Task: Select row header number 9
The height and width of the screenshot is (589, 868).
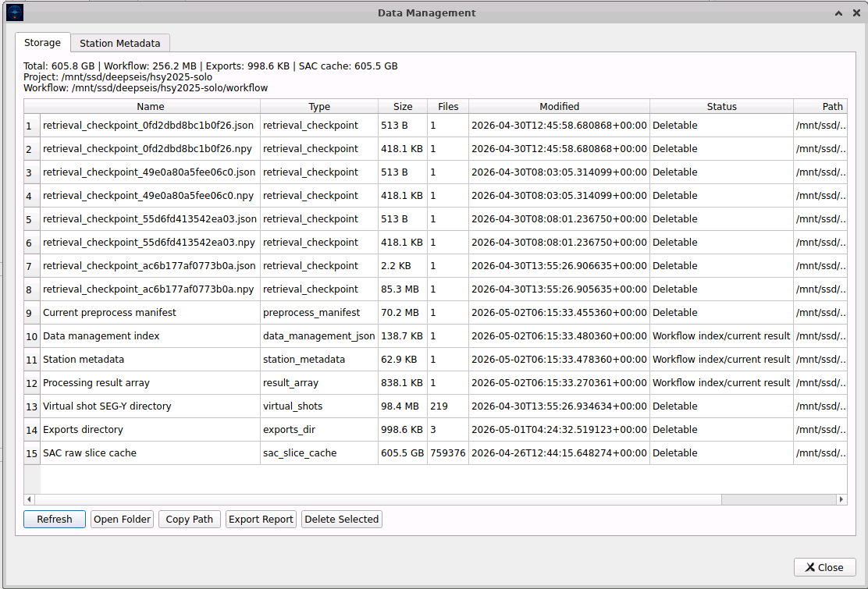Action: pyautogui.click(x=31, y=313)
